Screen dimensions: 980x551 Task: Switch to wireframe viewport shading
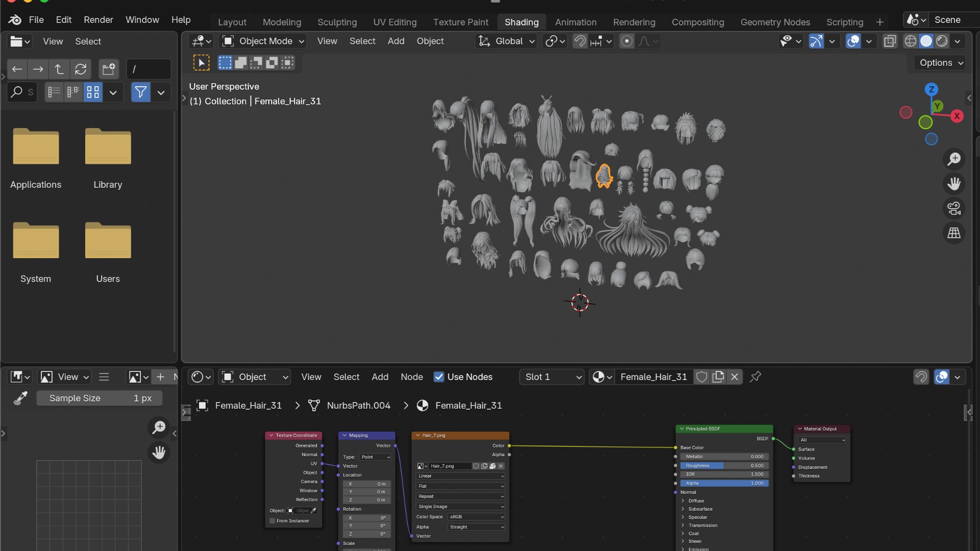point(910,41)
